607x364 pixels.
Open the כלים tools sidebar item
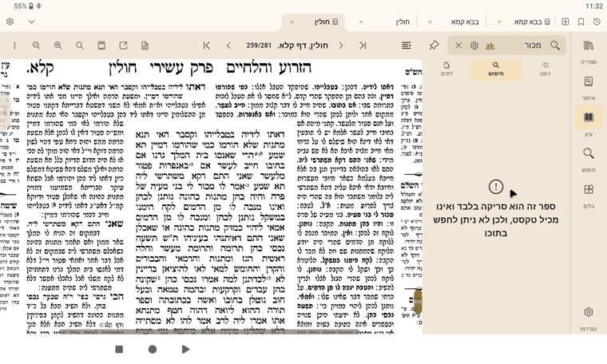589,196
